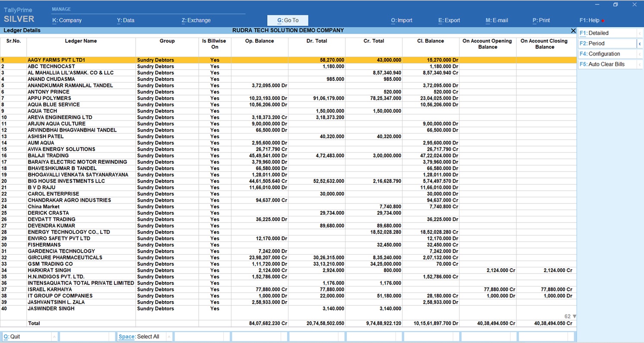644x343 pixels.
Task: Close the Ledger Details report panel
Action: click(x=573, y=31)
